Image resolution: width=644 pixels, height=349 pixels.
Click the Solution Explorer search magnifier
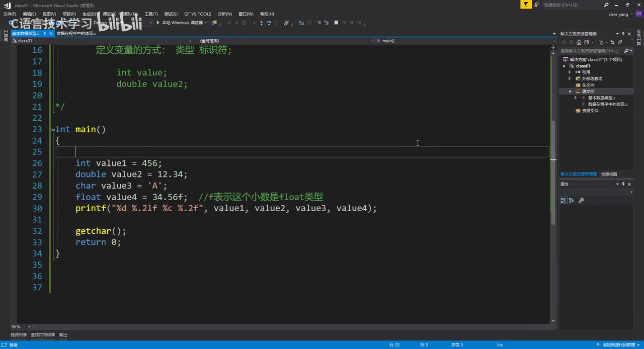coord(626,51)
